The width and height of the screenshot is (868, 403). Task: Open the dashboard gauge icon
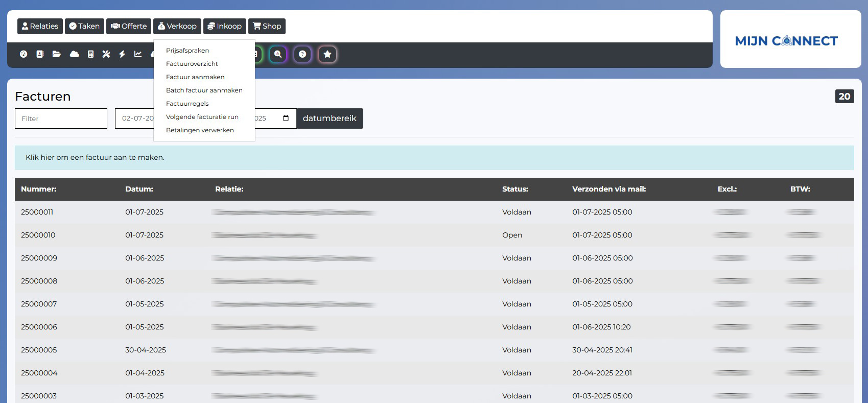pyautogui.click(x=24, y=54)
